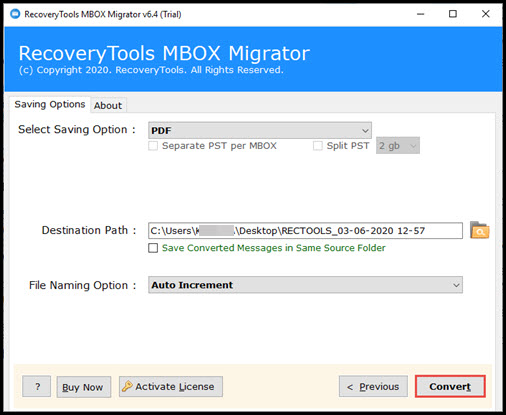506x415 pixels.
Task: Check Save Converted Messages in Same Source Folder
Action: (x=153, y=248)
